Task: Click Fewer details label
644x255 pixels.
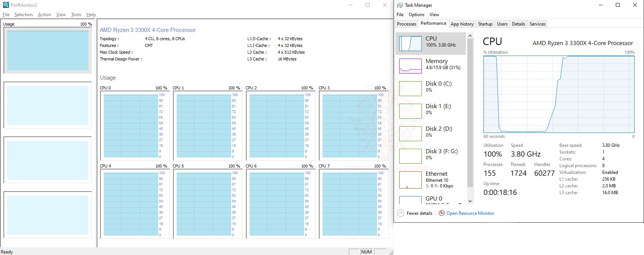Action: (420, 213)
